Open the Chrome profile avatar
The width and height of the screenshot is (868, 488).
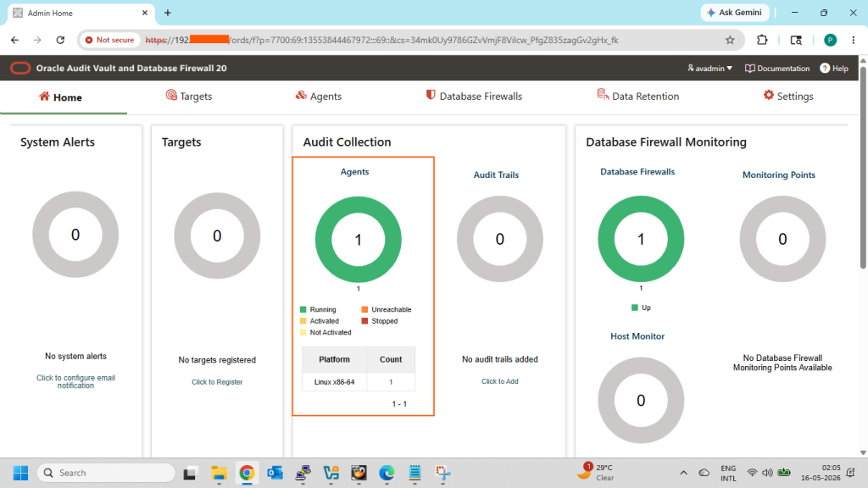pos(831,40)
